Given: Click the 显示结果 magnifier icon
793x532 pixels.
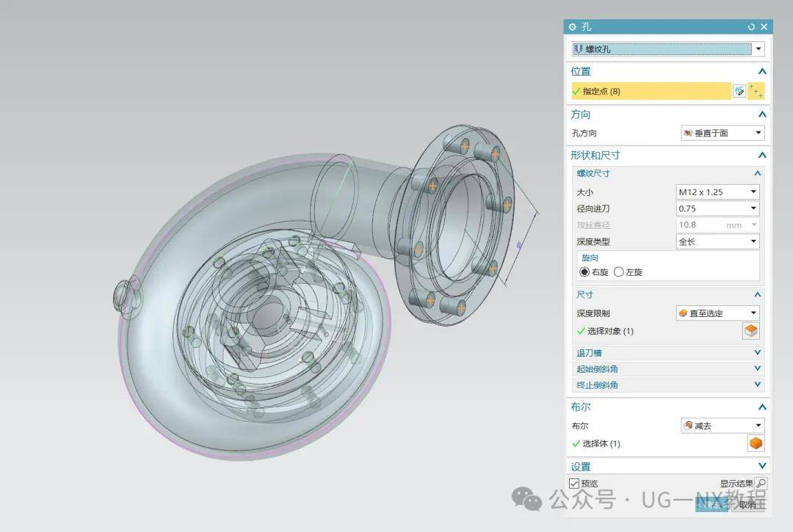Looking at the screenshot, I should pyautogui.click(x=761, y=484).
